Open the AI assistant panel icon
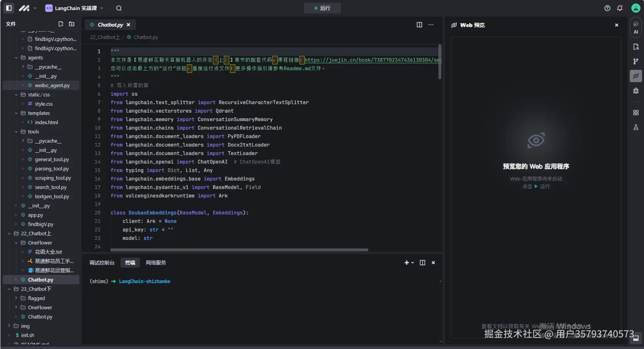This screenshot has height=349, width=644. (636, 27)
